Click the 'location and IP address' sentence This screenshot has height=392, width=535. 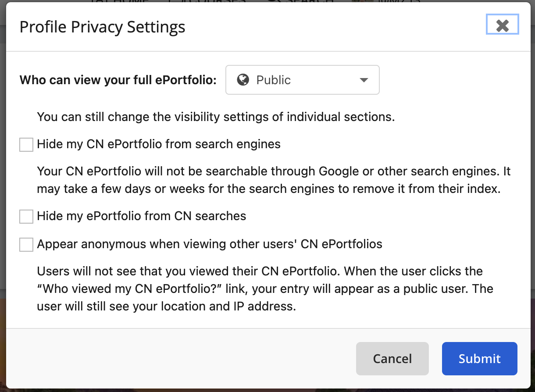coord(166,306)
